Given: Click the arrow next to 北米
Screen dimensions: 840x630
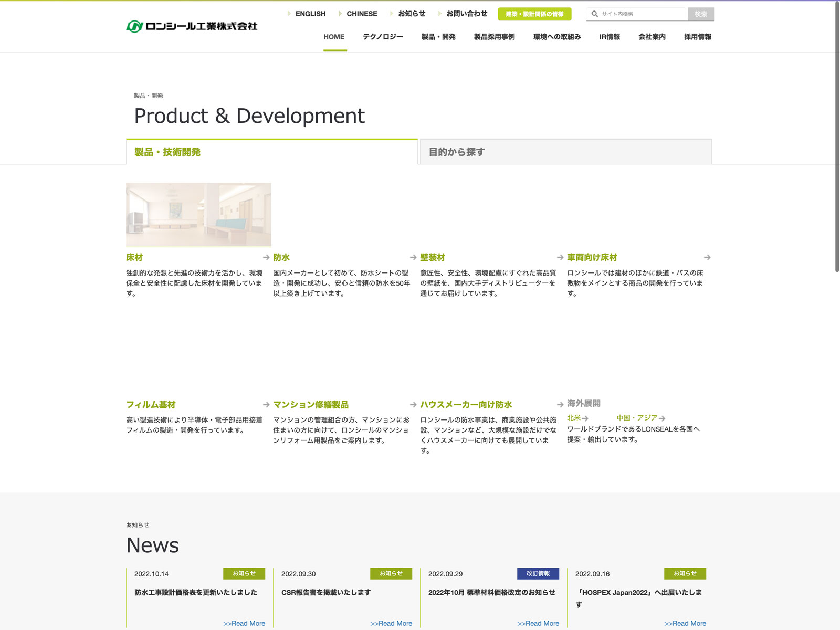Looking at the screenshot, I should pos(585,418).
